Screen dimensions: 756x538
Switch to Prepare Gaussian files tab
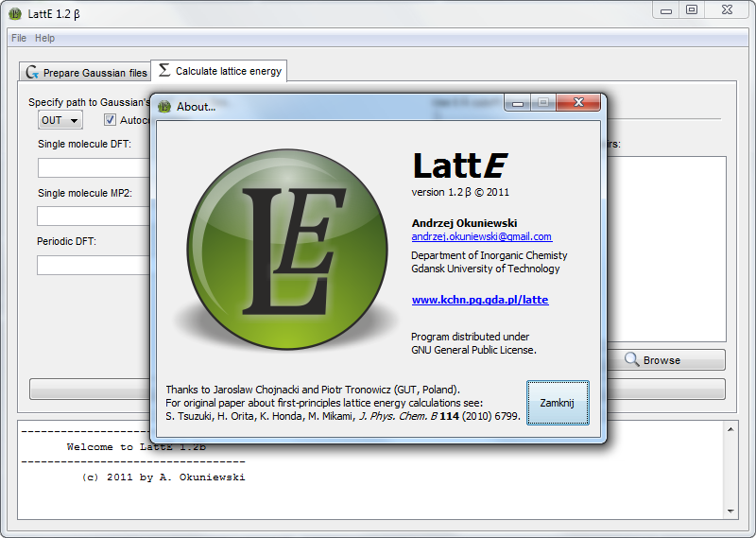(85, 73)
